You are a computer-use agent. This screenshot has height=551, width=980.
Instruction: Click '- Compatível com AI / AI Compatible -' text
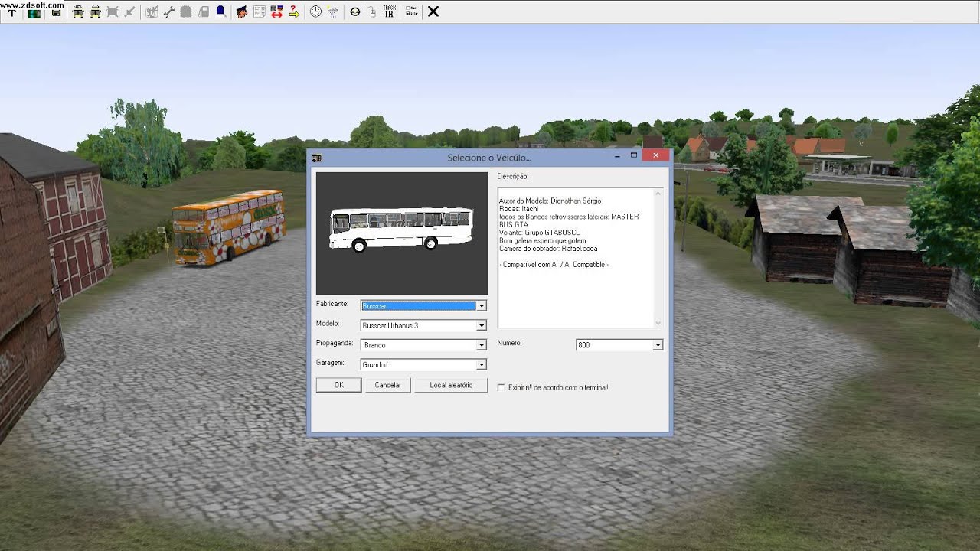coord(554,265)
